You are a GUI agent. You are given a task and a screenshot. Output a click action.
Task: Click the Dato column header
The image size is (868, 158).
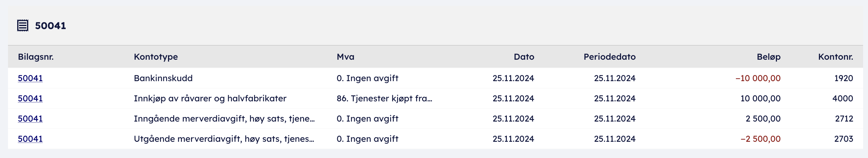click(x=524, y=57)
